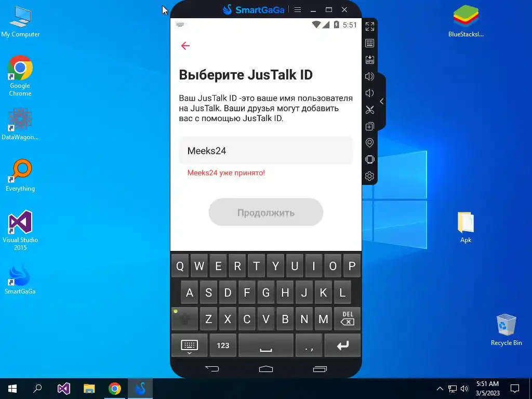The height and width of the screenshot is (399, 532).
Task: Select the Apk folder on desktop
Action: (466, 228)
